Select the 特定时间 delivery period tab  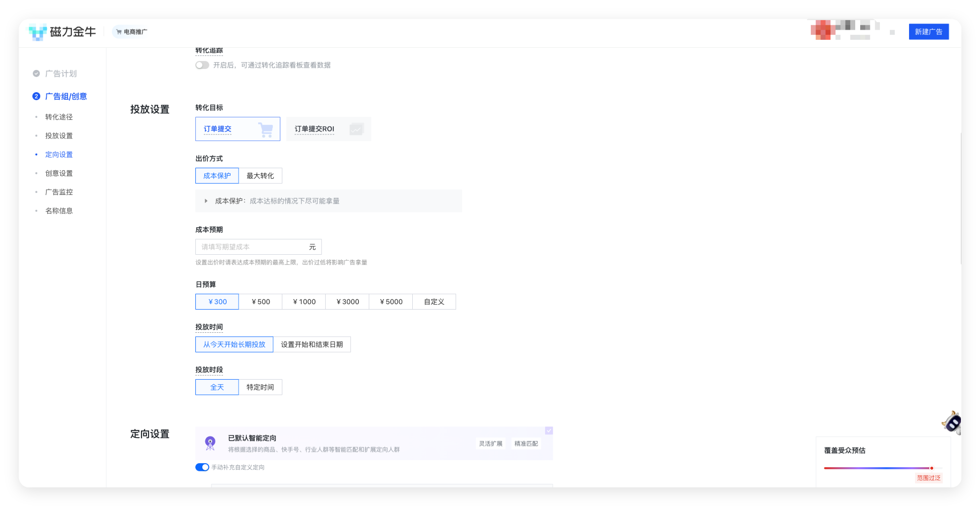click(260, 387)
